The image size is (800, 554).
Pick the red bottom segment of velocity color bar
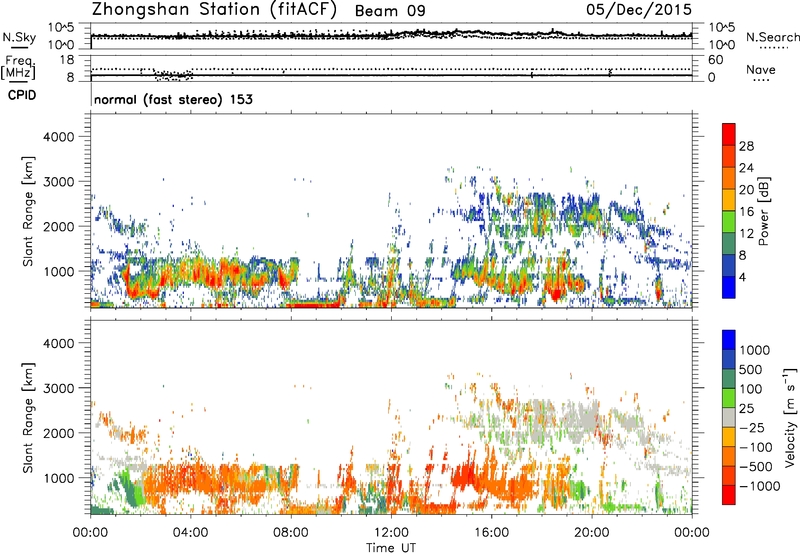click(729, 495)
